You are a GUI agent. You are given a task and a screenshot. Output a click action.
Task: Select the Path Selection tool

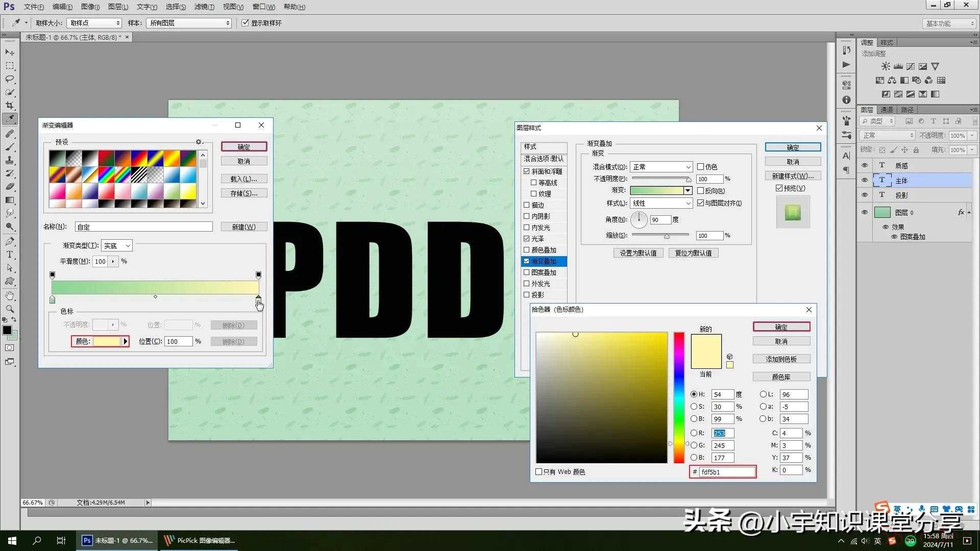(x=10, y=268)
